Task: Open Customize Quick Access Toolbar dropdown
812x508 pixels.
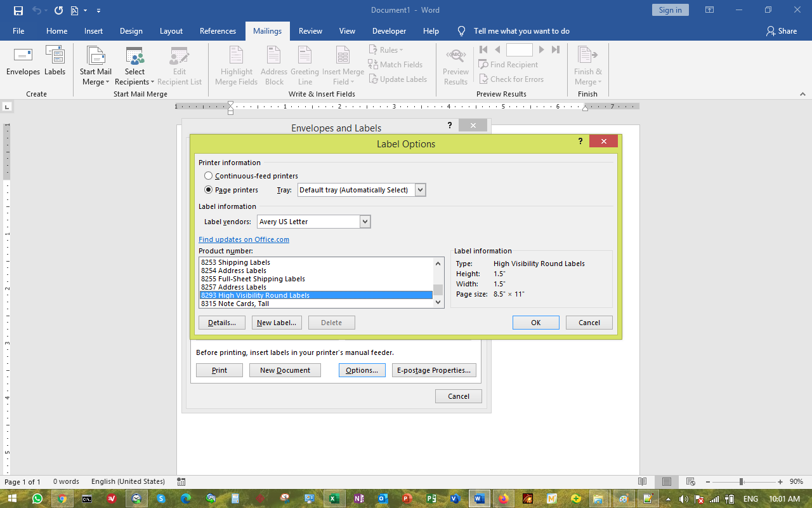Action: 98,10
